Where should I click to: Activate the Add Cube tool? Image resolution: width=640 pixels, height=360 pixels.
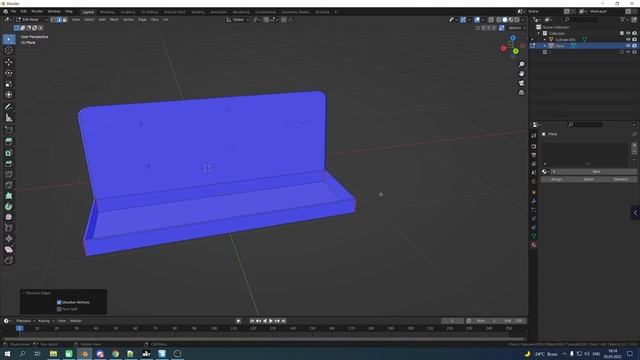(9, 130)
